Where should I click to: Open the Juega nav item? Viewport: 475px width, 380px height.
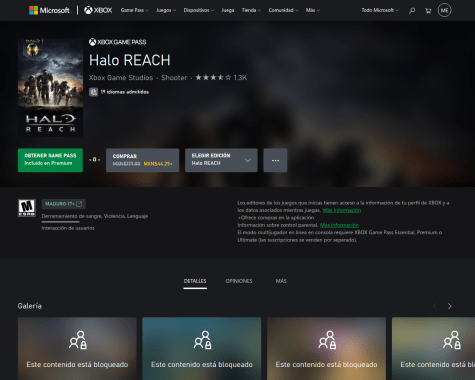tap(228, 10)
